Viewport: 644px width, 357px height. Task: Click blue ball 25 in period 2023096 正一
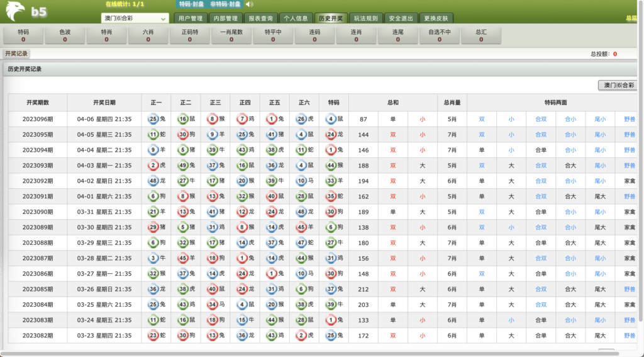pos(152,118)
